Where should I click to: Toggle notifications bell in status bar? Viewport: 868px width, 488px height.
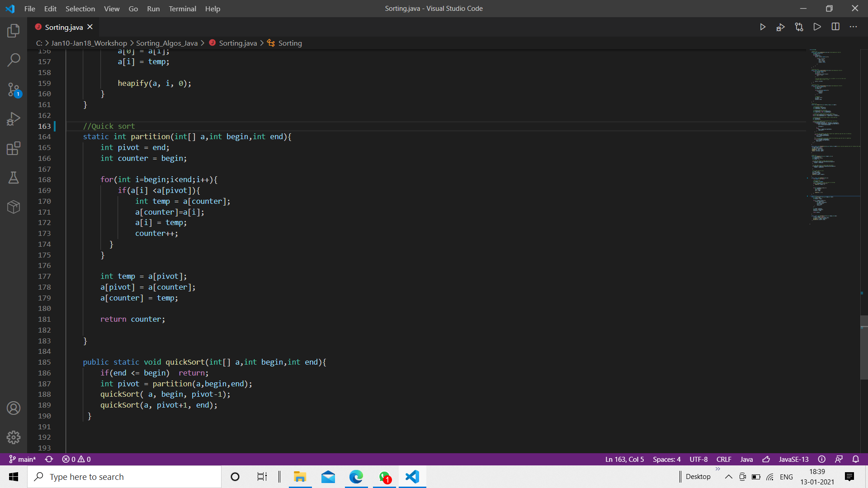(x=856, y=459)
